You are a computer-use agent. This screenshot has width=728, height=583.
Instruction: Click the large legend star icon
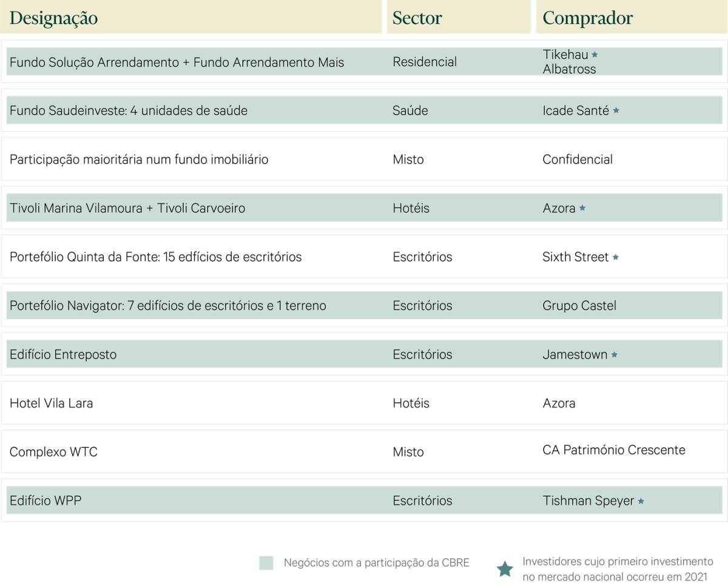pos(505,569)
